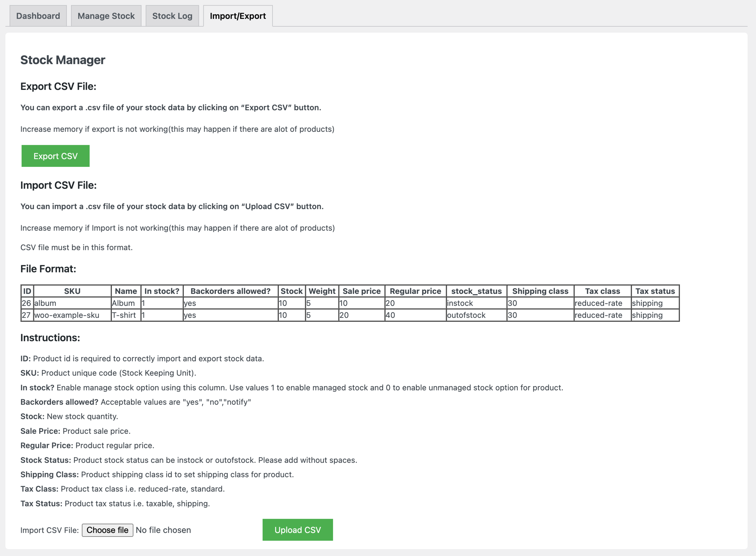Select the Import/Export tab
The image size is (756, 556).
238,15
